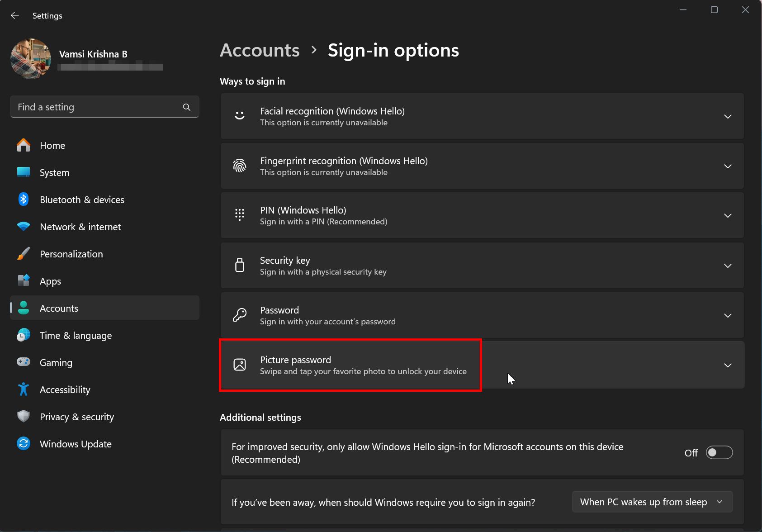This screenshot has width=762, height=532.
Task: Click the user name Vamsi Krishna B
Action: click(x=93, y=54)
